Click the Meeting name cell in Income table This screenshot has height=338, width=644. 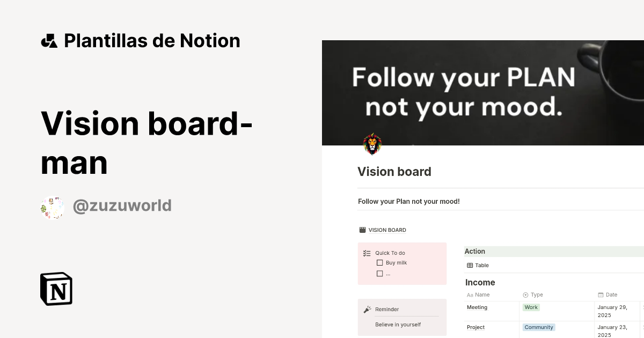coord(477,307)
